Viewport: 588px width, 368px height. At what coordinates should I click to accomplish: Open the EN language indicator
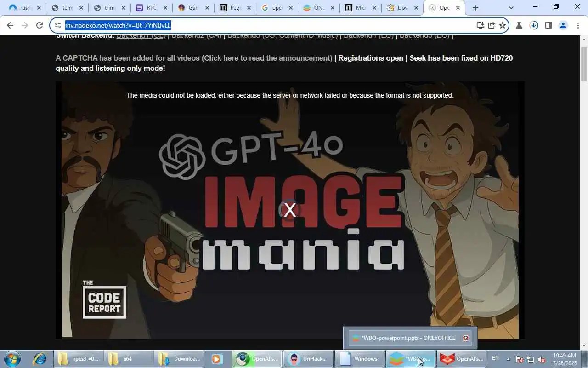tap(495, 358)
